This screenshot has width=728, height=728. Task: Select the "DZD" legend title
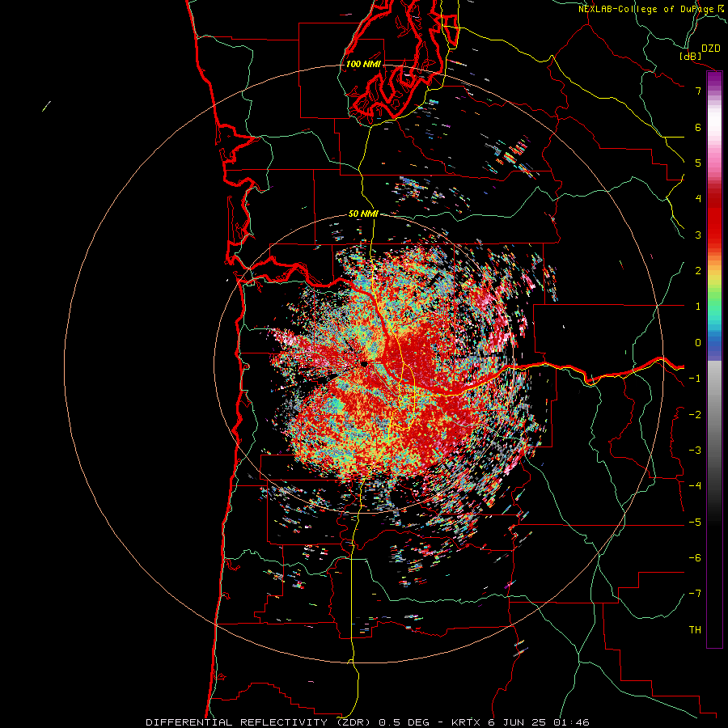coord(711,49)
